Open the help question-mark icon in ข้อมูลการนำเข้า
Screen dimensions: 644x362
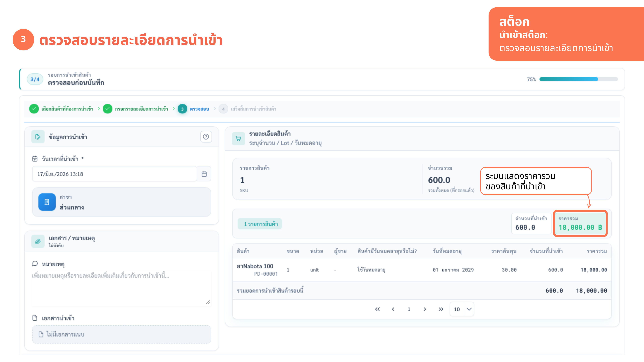click(x=206, y=137)
